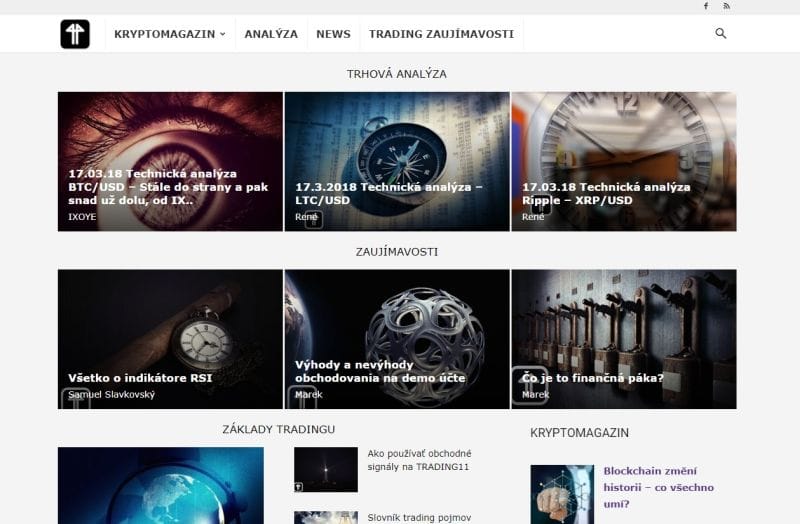Expand the Kryptomagazin dropdown menu
Viewport: 800px width, 524px height.
[169, 34]
